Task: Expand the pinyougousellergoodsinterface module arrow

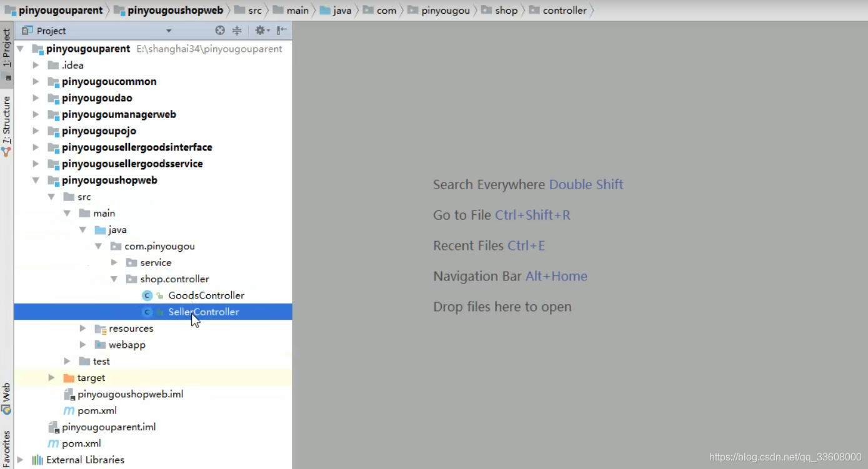Action: coord(36,147)
